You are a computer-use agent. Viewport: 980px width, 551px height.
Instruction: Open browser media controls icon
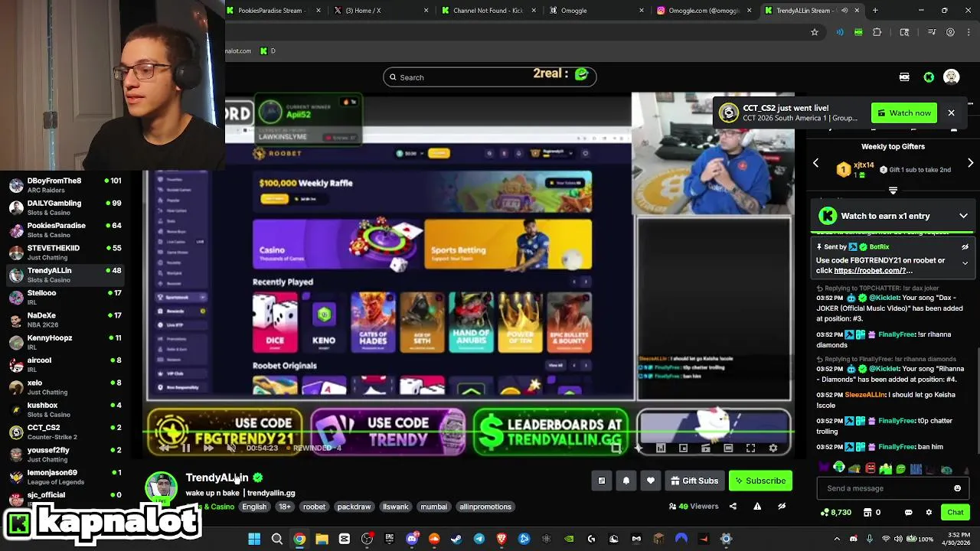[932, 32]
